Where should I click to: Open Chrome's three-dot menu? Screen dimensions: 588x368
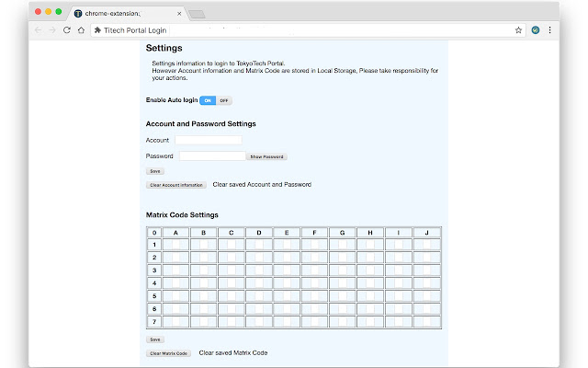click(x=549, y=30)
